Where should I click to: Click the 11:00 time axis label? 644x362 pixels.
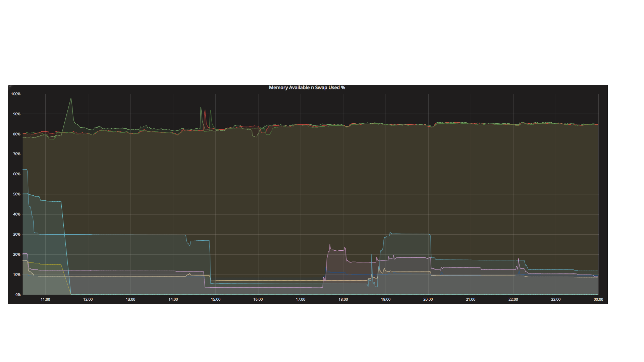tap(45, 299)
